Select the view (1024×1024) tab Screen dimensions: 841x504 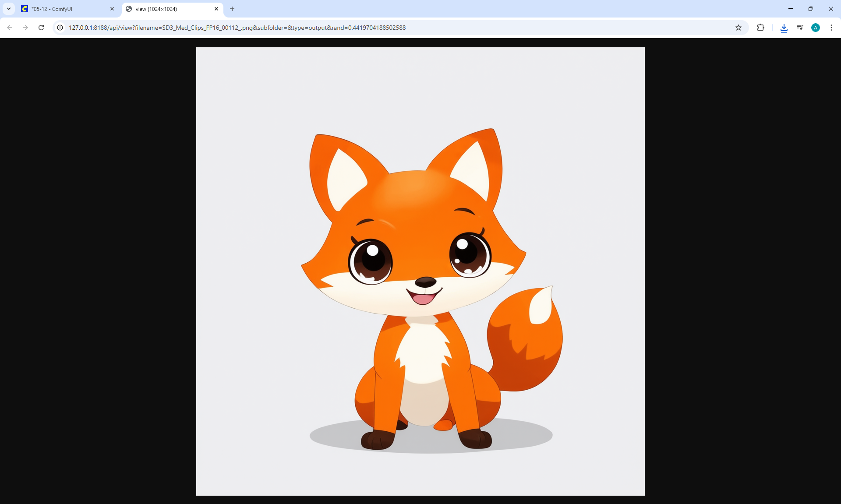166,9
